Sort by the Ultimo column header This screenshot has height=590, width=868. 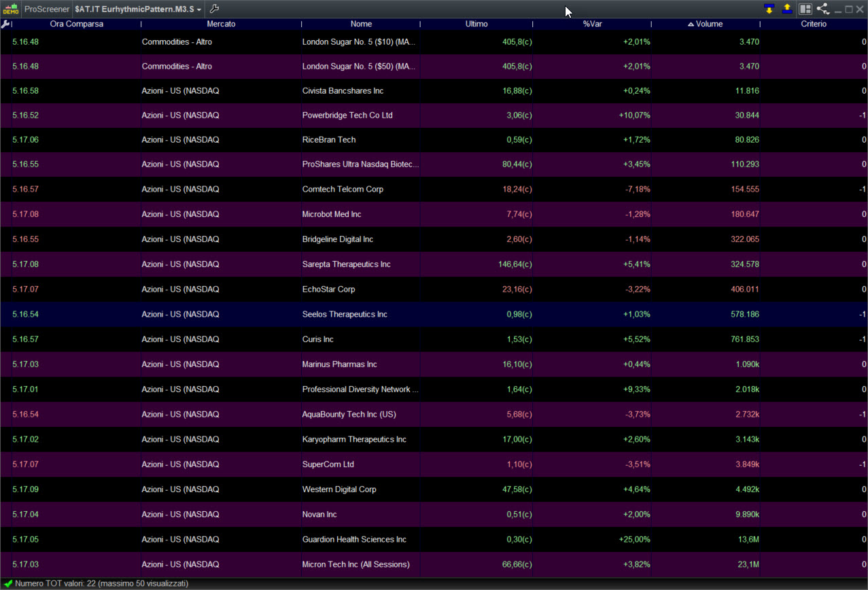[x=476, y=24]
